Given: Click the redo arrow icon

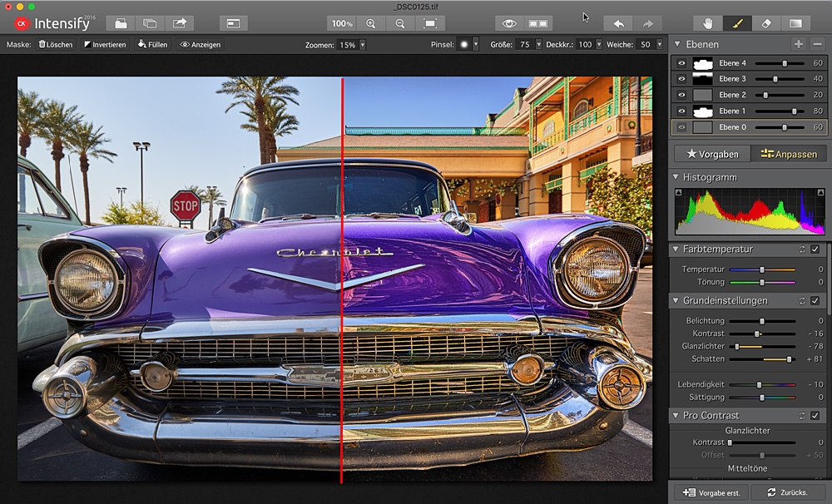Looking at the screenshot, I should [x=647, y=23].
